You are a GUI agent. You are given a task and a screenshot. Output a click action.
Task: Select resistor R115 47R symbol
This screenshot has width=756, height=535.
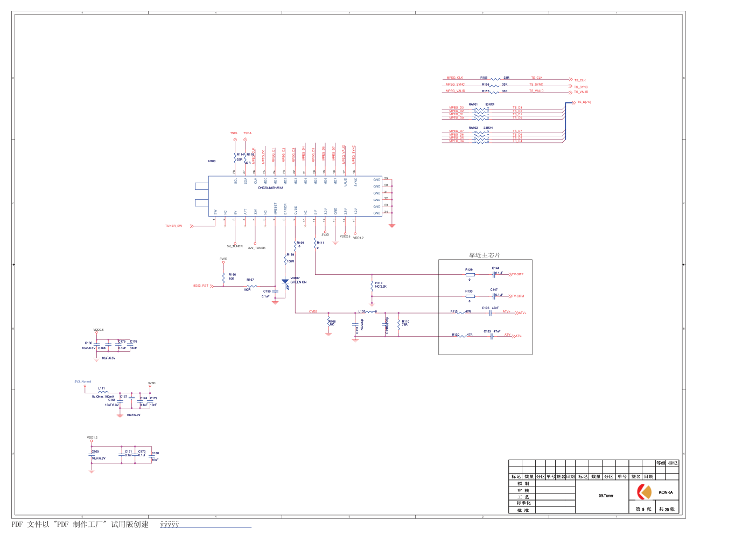[461, 313]
